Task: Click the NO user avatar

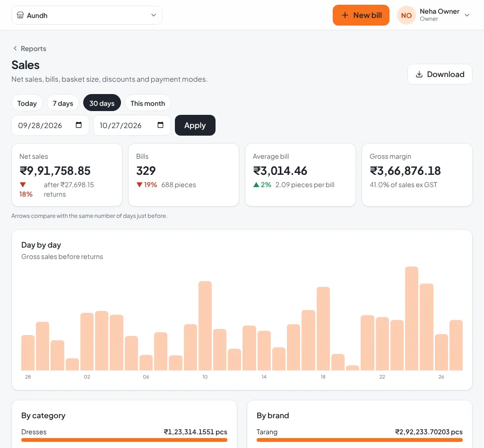Action: coord(406,15)
